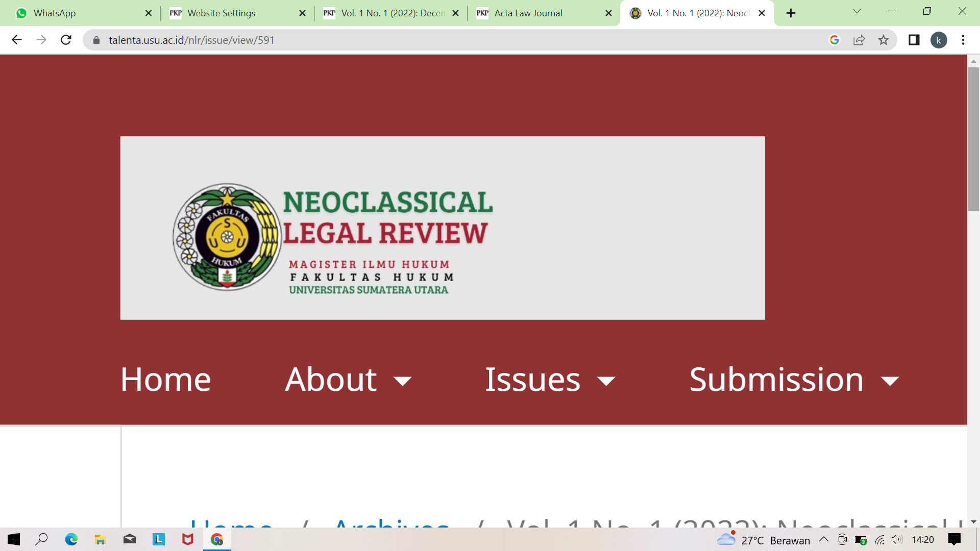Bookmark this page with the star
980x551 pixels.
884,40
